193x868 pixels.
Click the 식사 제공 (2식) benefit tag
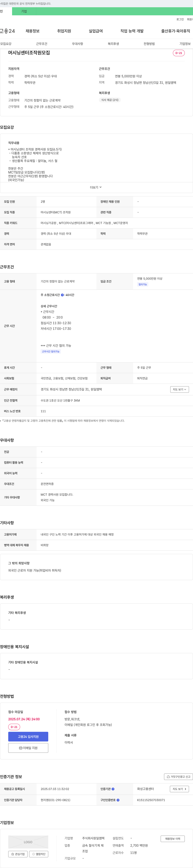tap(110, 100)
